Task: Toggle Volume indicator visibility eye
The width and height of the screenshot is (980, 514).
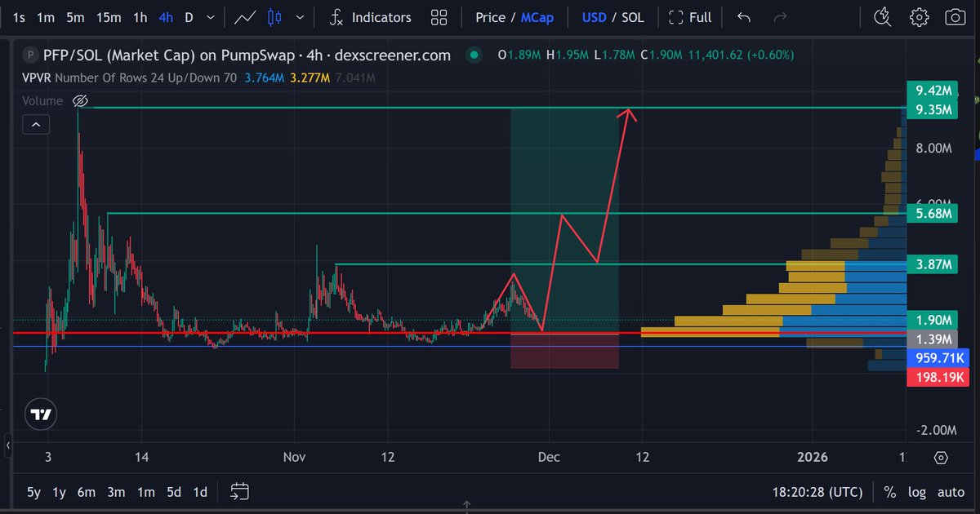Action: click(x=80, y=101)
